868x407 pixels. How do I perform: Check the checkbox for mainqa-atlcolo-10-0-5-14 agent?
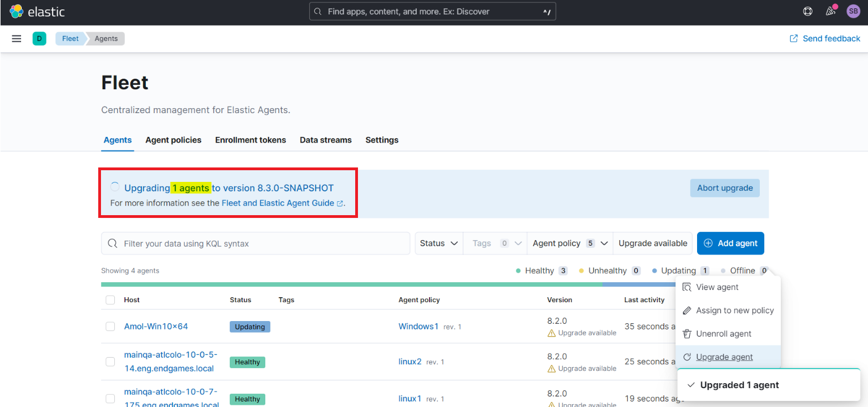110,362
